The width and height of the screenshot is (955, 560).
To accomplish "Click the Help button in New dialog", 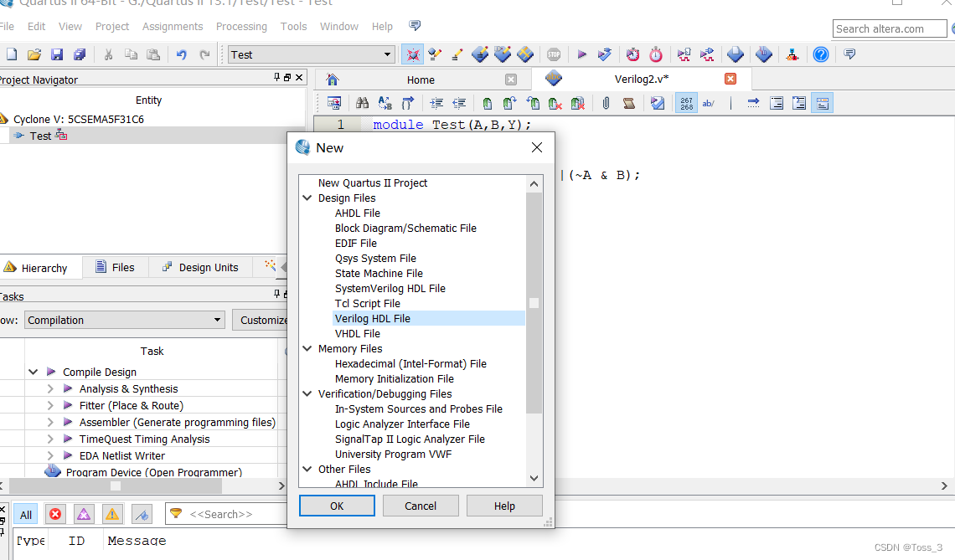I will point(504,506).
